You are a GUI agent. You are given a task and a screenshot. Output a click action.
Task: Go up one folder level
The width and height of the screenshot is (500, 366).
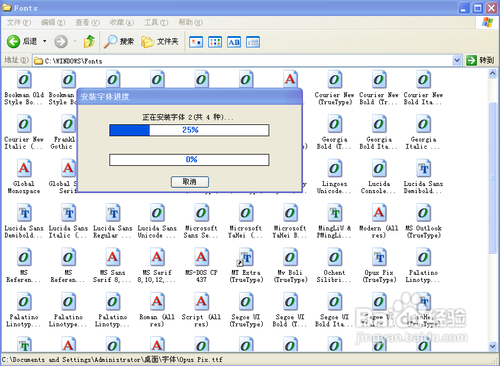point(89,41)
